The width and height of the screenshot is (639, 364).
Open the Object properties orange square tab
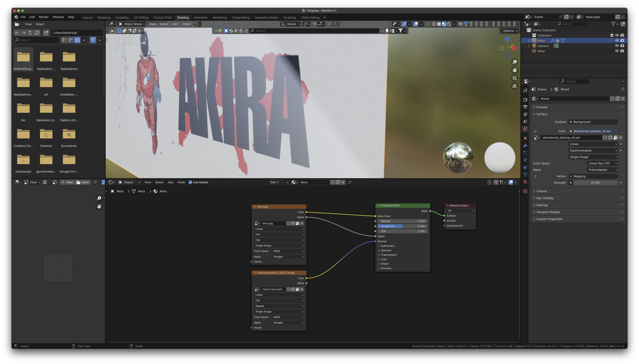525,138
